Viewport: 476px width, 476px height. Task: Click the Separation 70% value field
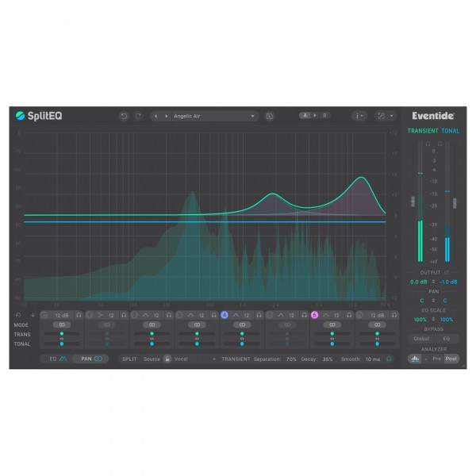tap(291, 359)
